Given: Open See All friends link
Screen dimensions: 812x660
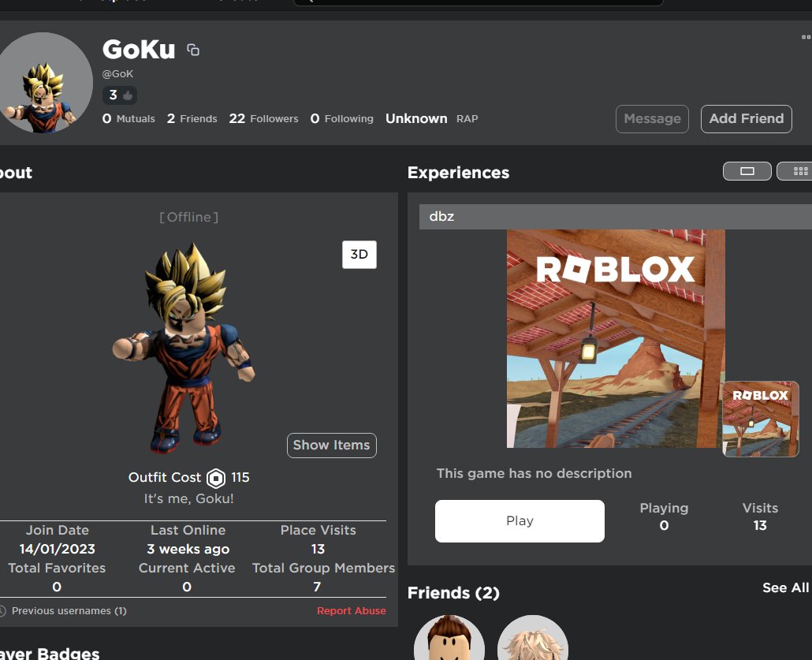Looking at the screenshot, I should [x=785, y=587].
